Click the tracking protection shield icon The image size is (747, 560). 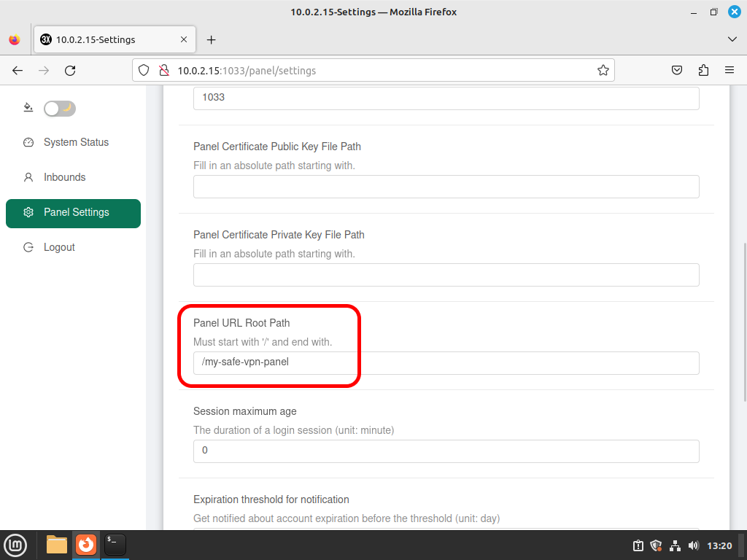click(x=144, y=71)
